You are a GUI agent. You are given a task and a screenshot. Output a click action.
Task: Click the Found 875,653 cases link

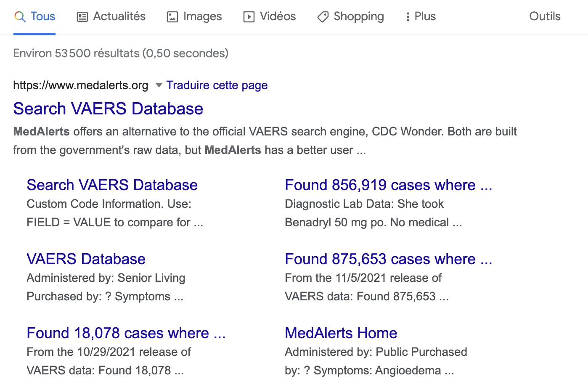(x=388, y=259)
